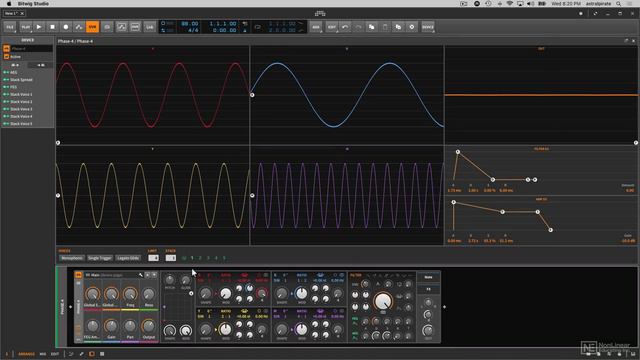Click the red oscillator phase handle
640x360 pixels.
[x=58, y=143]
